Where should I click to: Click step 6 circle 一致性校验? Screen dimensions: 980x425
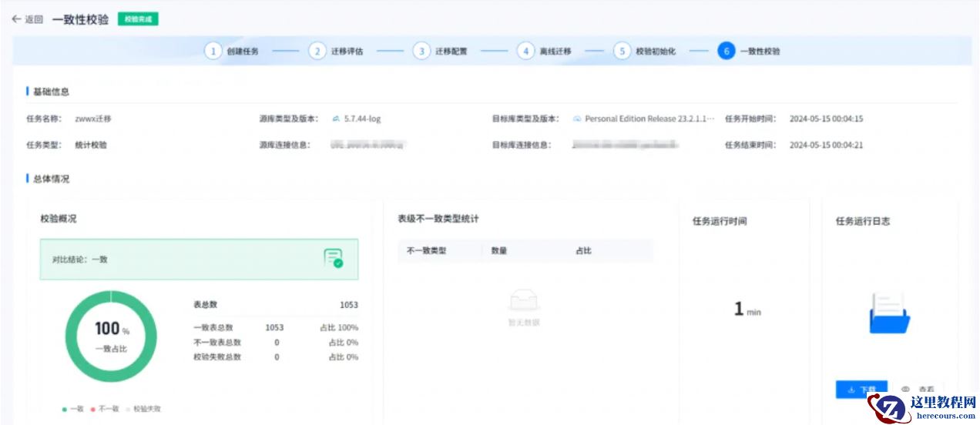(726, 52)
